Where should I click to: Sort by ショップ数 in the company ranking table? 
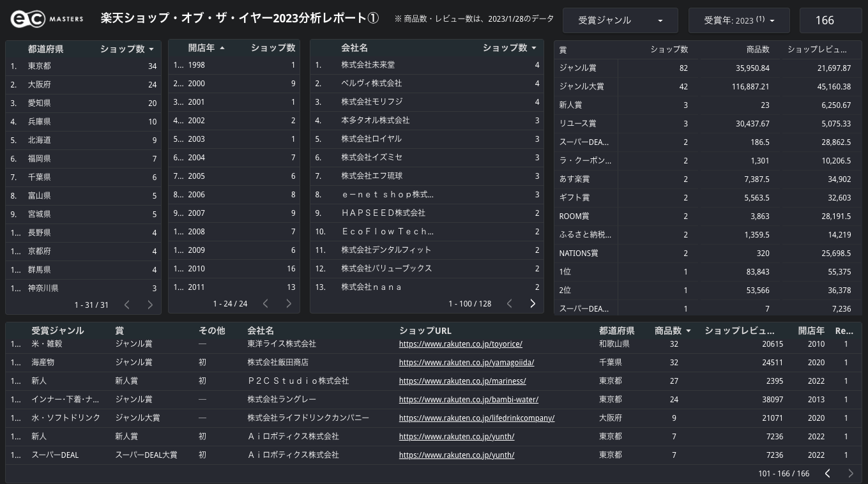tap(509, 48)
